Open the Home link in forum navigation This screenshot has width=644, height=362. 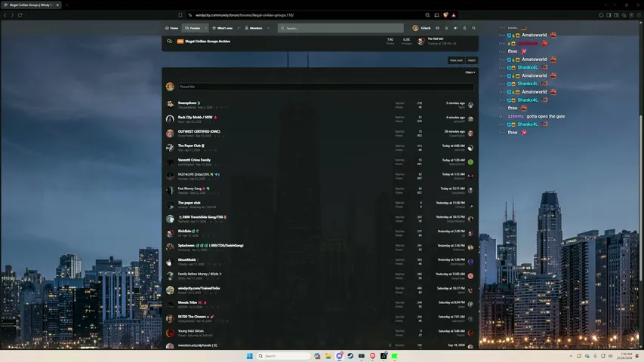[171, 28]
